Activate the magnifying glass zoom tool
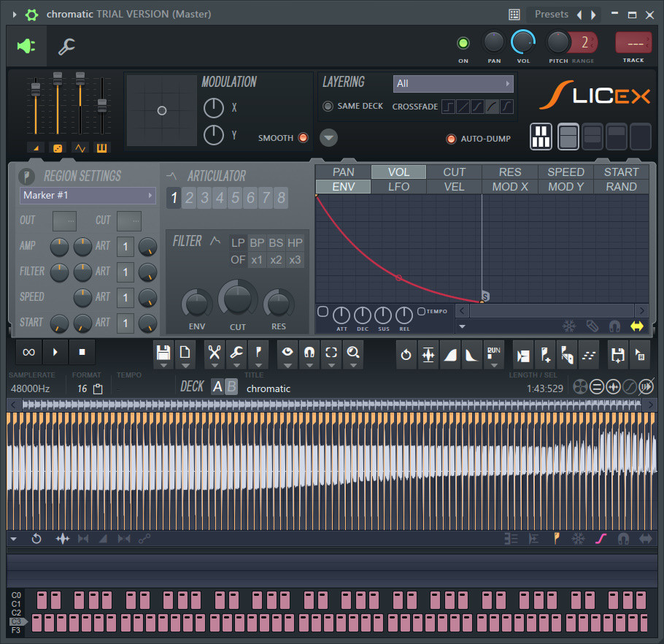Image resolution: width=664 pixels, height=644 pixels. [352, 353]
